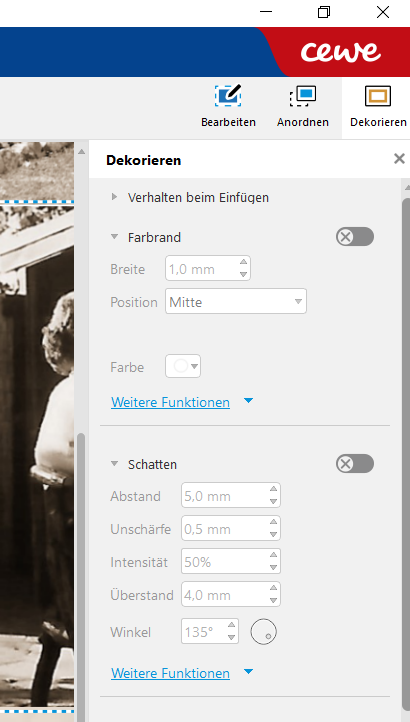Open Weitere Funktionen under Schatten

pos(170,673)
